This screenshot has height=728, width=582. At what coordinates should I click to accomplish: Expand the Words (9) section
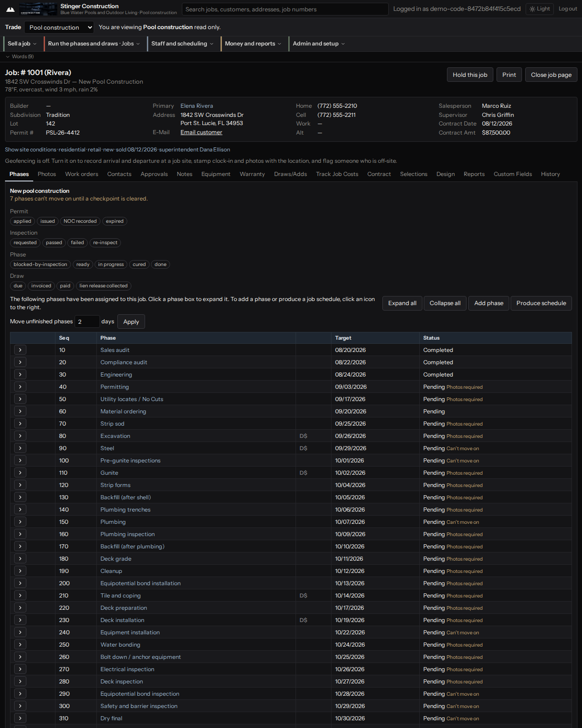click(x=20, y=57)
